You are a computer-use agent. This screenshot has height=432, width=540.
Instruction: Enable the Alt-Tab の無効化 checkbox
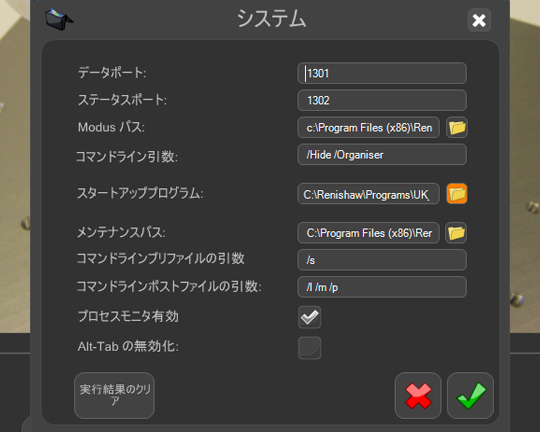pos(309,348)
